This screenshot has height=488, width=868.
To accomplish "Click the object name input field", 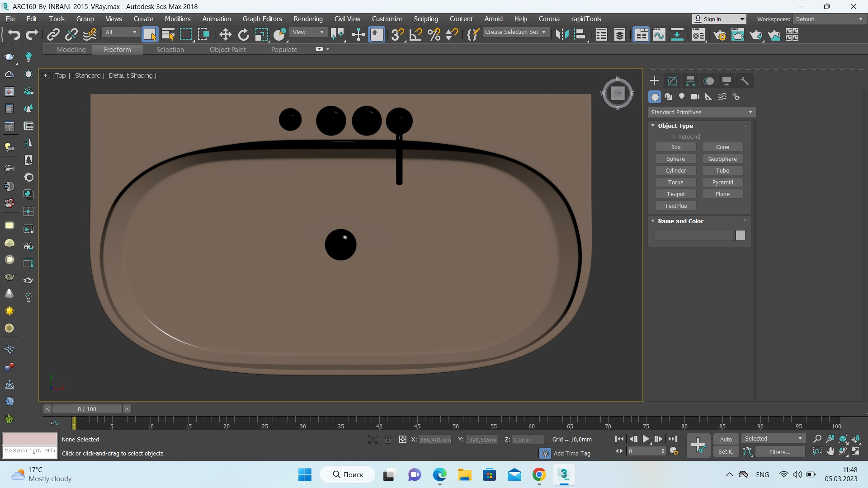I will pyautogui.click(x=693, y=235).
